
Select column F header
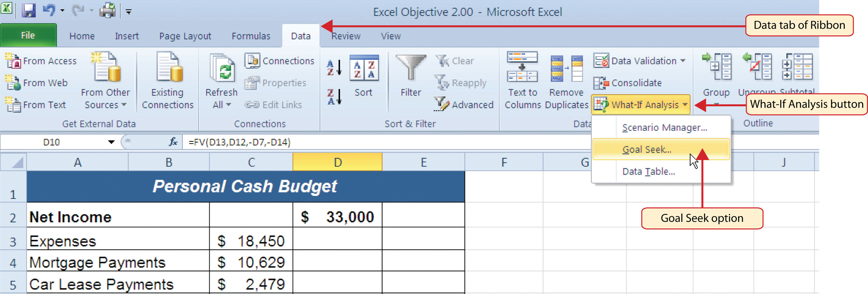click(x=504, y=162)
